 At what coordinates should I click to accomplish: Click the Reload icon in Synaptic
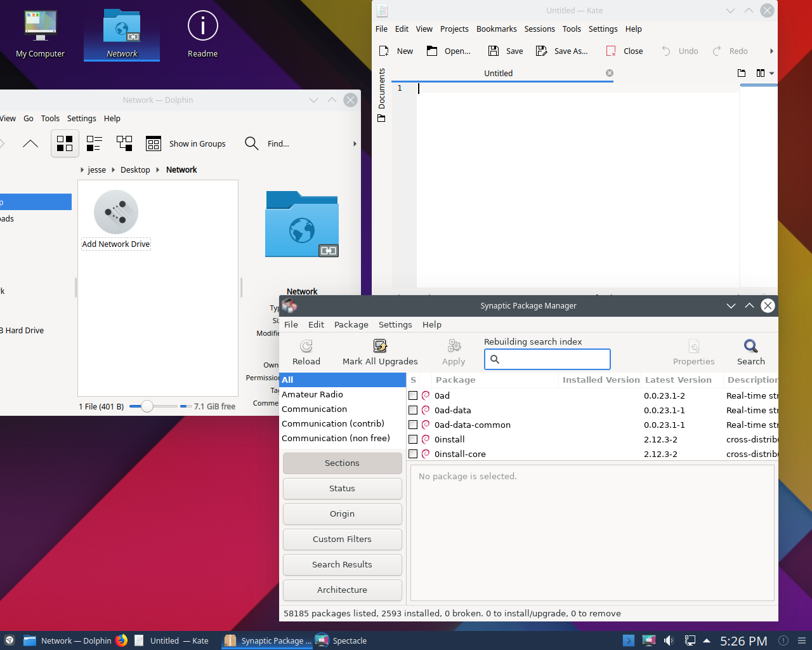point(306,346)
